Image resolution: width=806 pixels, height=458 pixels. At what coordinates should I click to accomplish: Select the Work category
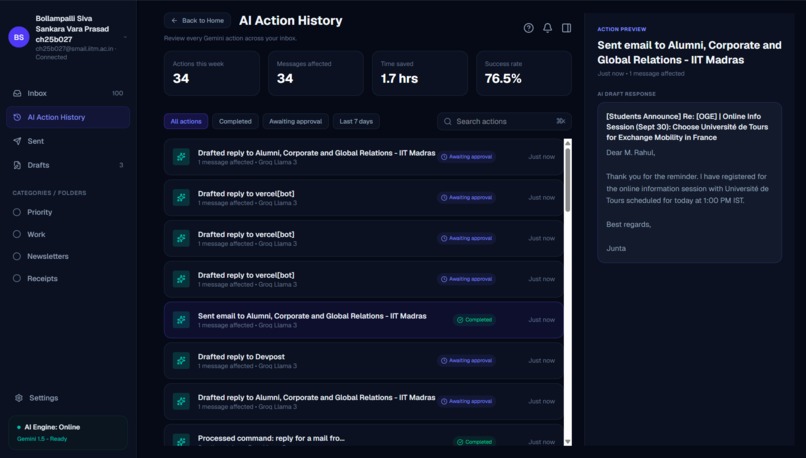pyautogui.click(x=68, y=234)
